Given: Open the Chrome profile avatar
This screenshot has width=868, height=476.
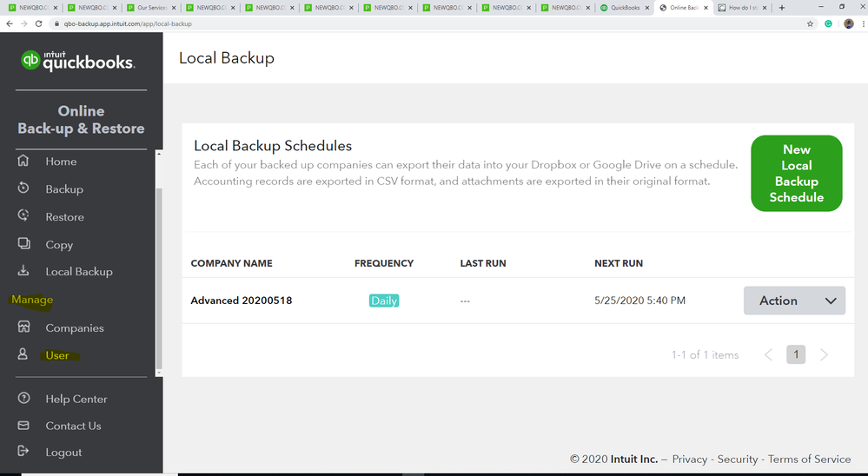Looking at the screenshot, I should (849, 23).
